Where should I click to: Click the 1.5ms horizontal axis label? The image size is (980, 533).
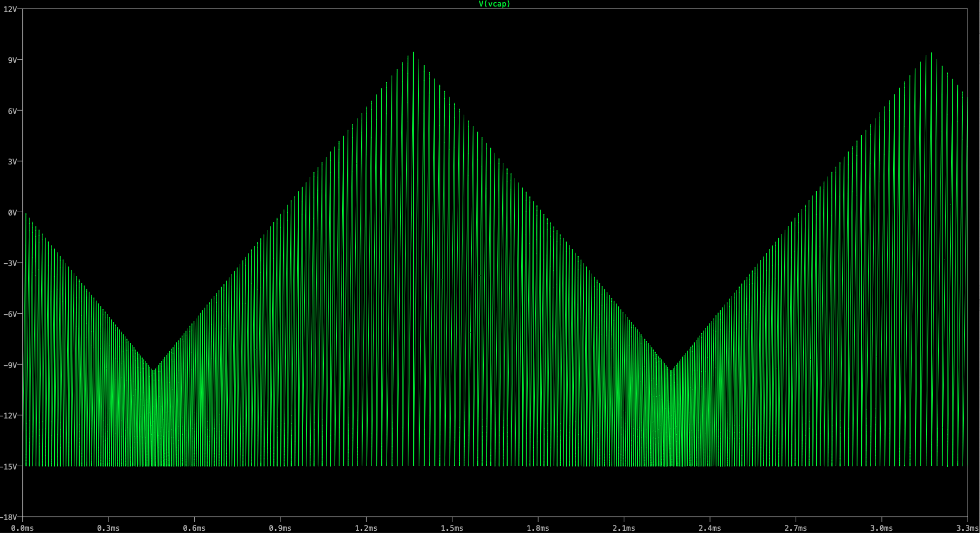(x=452, y=528)
